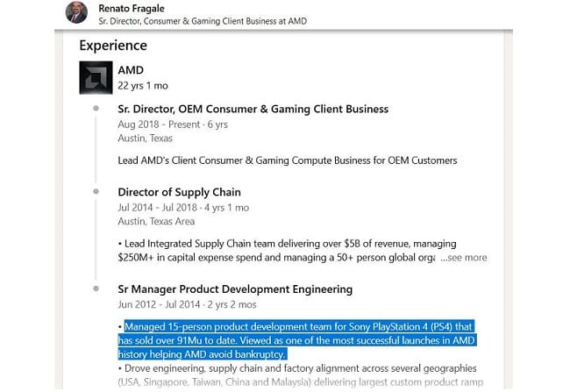Click the timeline bullet beside Sr. Director role
570x392 pixels.
point(96,109)
